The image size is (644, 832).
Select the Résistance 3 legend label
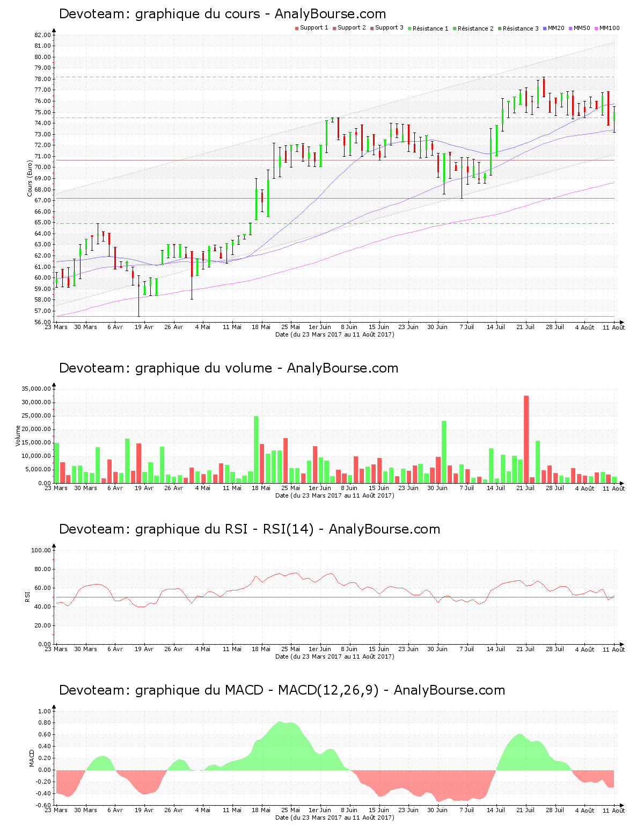(x=521, y=28)
